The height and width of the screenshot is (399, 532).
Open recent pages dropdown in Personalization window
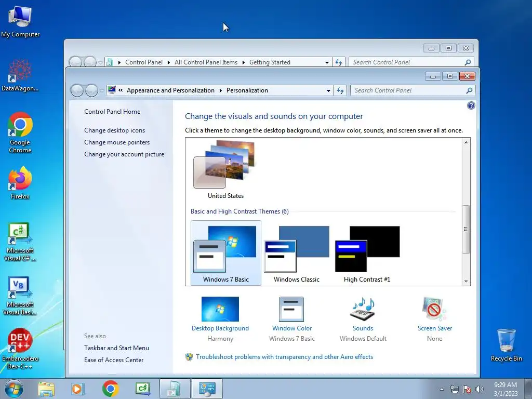101,90
